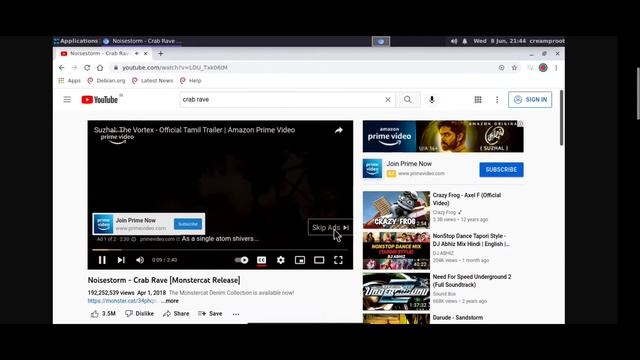Select the Noisestorm - Crab Rave tab

click(x=100, y=53)
